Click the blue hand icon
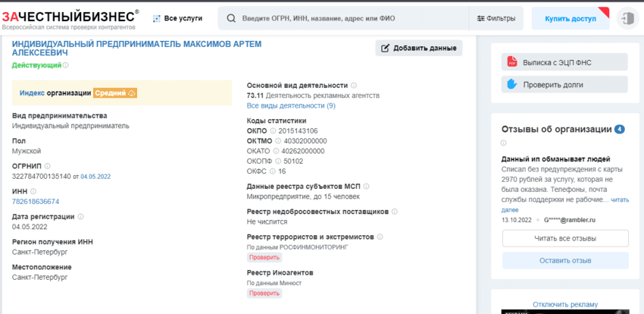The width and height of the screenshot is (644, 314). (511, 84)
